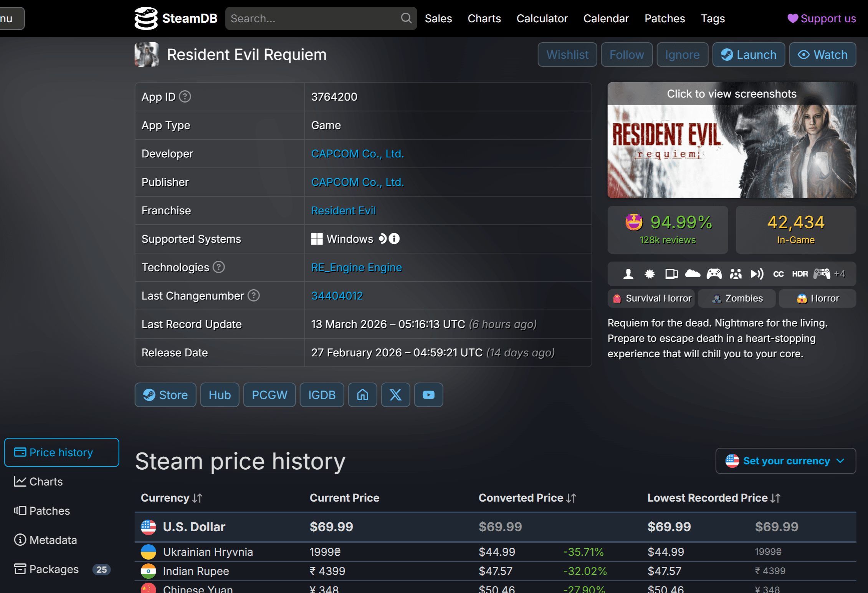Screen dimensions: 868x593
Task: Sort the table by Converted Price
Action: click(x=527, y=498)
